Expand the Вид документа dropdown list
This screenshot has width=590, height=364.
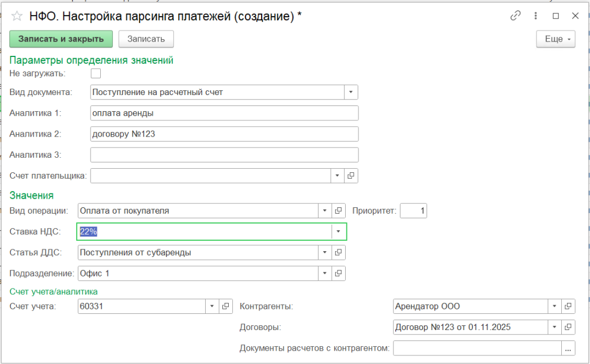tap(351, 92)
